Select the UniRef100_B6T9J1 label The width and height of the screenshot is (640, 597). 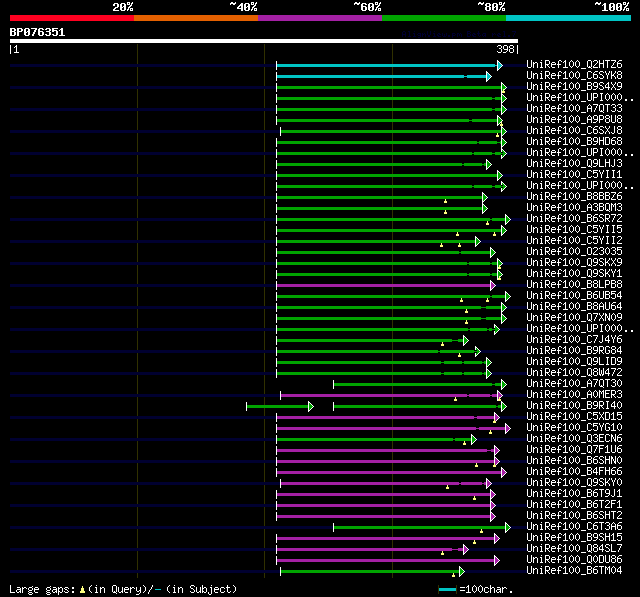click(574, 494)
